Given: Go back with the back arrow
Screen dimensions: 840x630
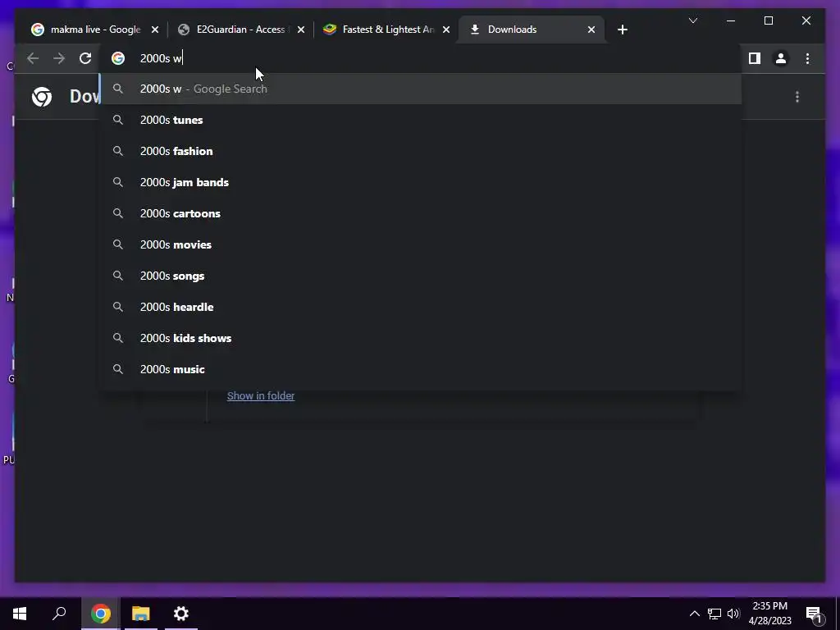Looking at the screenshot, I should pos(33,58).
